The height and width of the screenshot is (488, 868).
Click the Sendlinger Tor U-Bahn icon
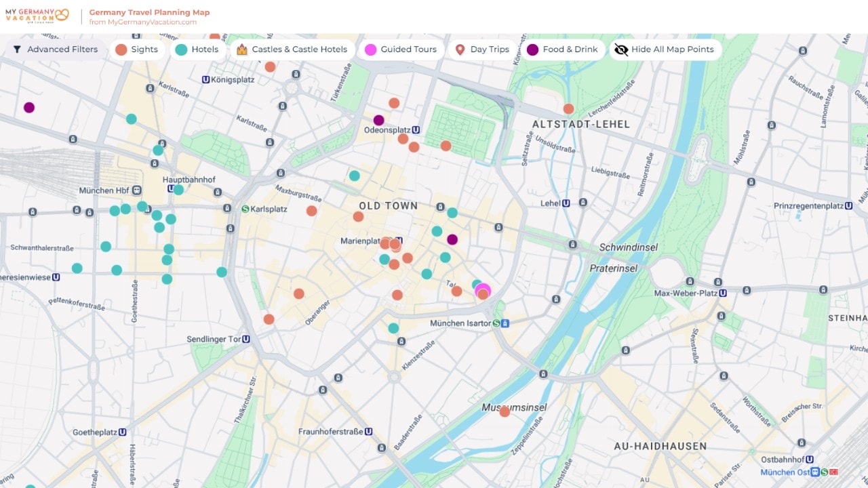click(246, 339)
